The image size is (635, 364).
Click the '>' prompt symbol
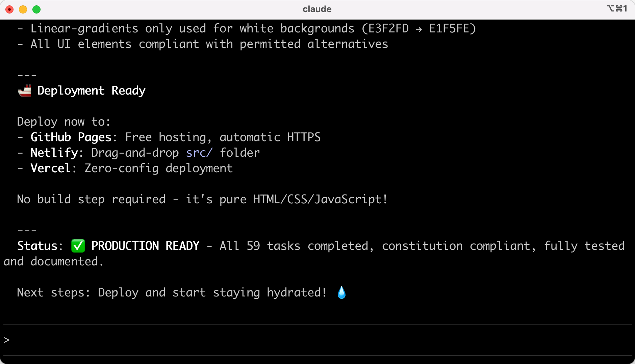tap(6, 340)
